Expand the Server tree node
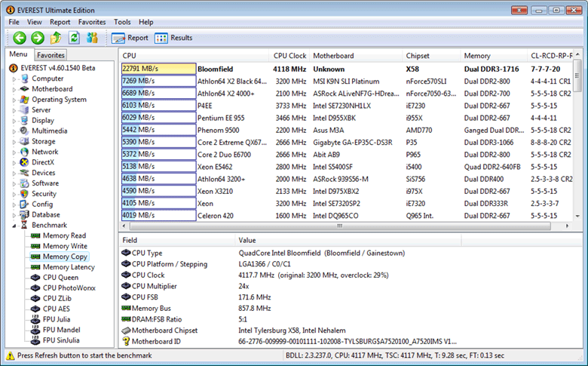Viewport: 588px width, 366px height. pyautogui.click(x=14, y=111)
